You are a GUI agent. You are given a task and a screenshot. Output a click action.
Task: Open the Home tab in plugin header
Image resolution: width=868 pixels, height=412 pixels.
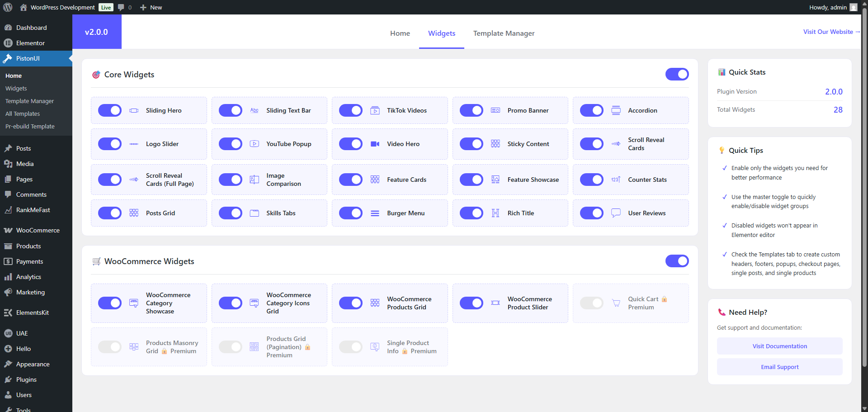400,33
